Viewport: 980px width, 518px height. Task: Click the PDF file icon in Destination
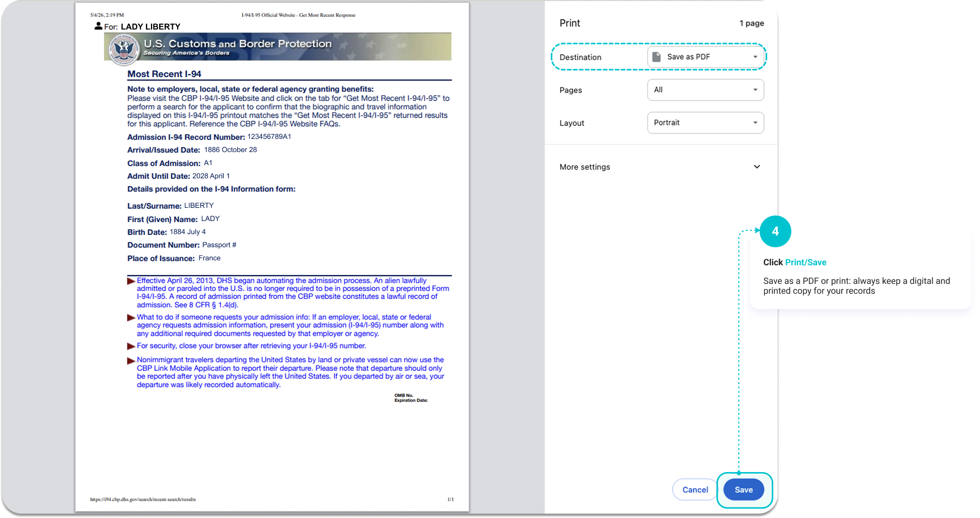pyautogui.click(x=657, y=57)
